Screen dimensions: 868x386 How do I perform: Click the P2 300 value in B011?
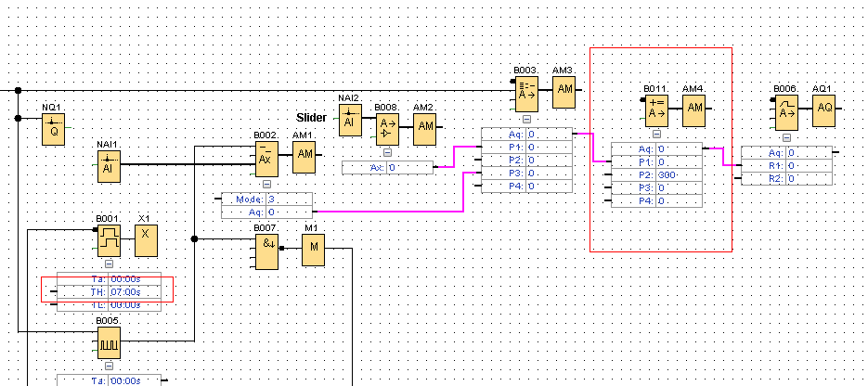point(678,174)
